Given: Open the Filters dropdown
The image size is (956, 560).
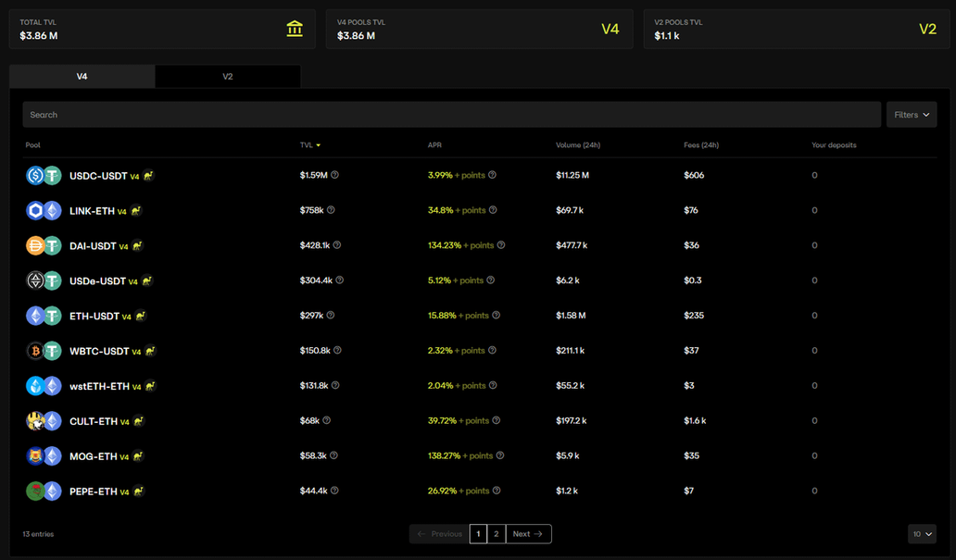Looking at the screenshot, I should 911,115.
